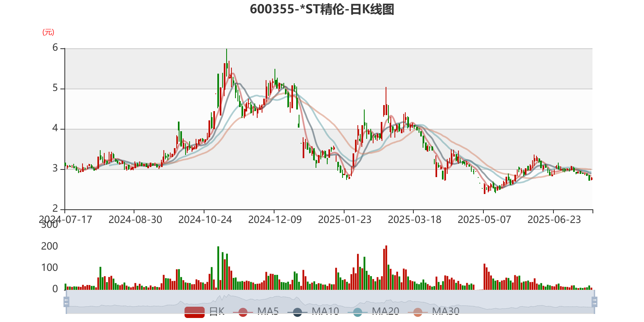Click the data zoom preview area
This screenshot has width=644, height=322.
pyautogui.click(x=330, y=301)
